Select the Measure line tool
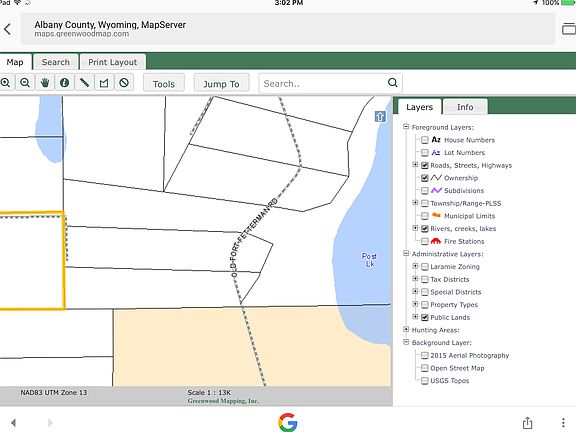The image size is (576, 432). click(x=84, y=83)
